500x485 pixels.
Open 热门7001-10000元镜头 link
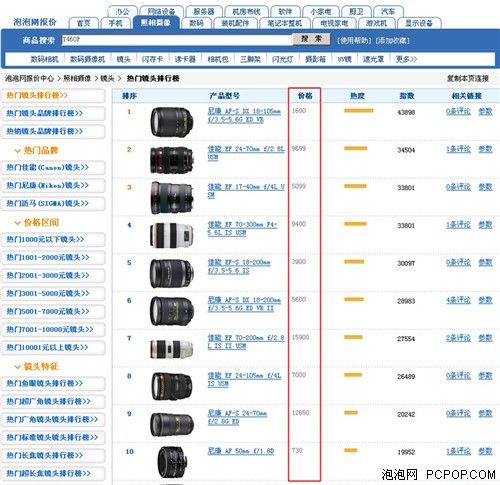(53, 329)
